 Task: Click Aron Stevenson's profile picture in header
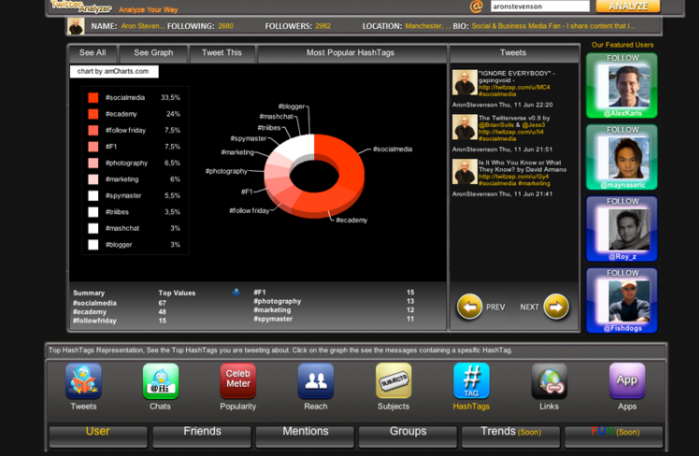[75, 26]
